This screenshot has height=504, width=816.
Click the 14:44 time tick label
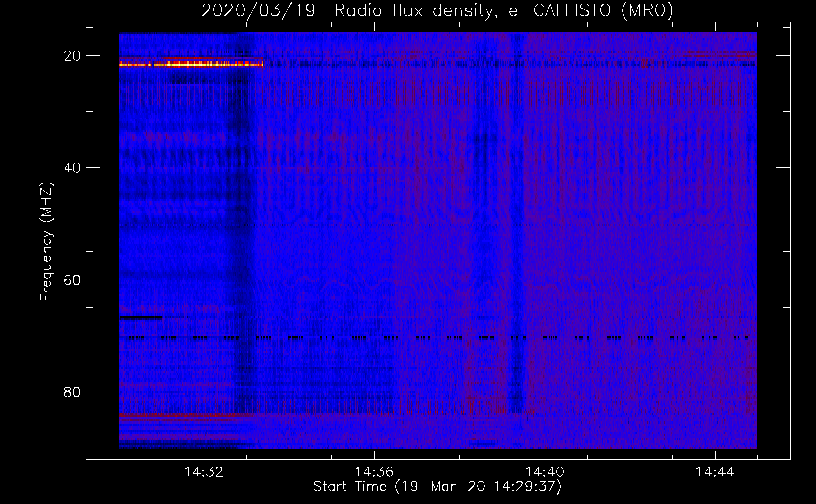click(x=715, y=472)
